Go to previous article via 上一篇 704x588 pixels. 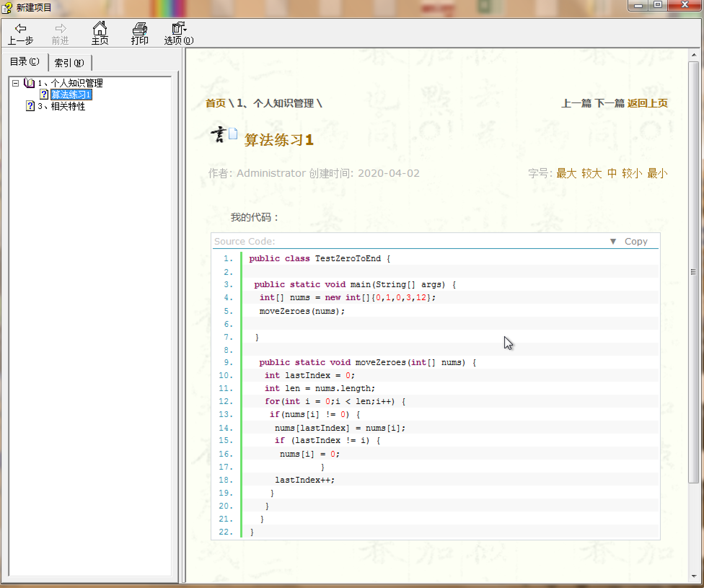pos(576,104)
